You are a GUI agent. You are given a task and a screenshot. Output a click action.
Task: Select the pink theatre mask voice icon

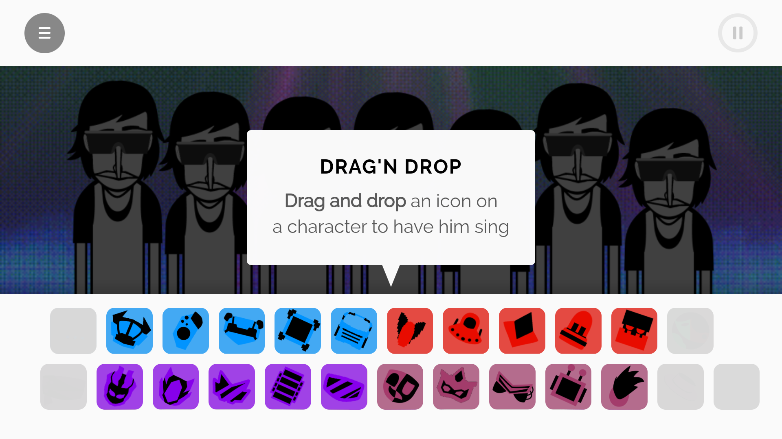coord(400,387)
